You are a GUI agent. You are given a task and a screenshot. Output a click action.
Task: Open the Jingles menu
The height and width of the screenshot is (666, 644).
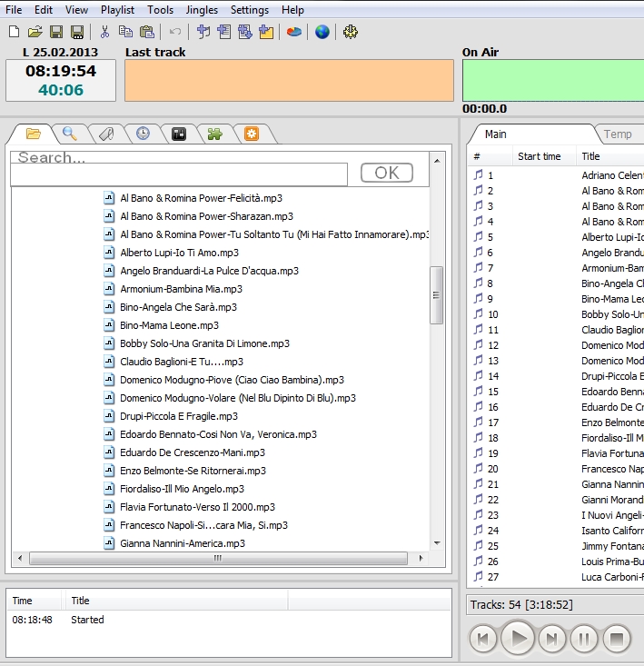(x=202, y=10)
